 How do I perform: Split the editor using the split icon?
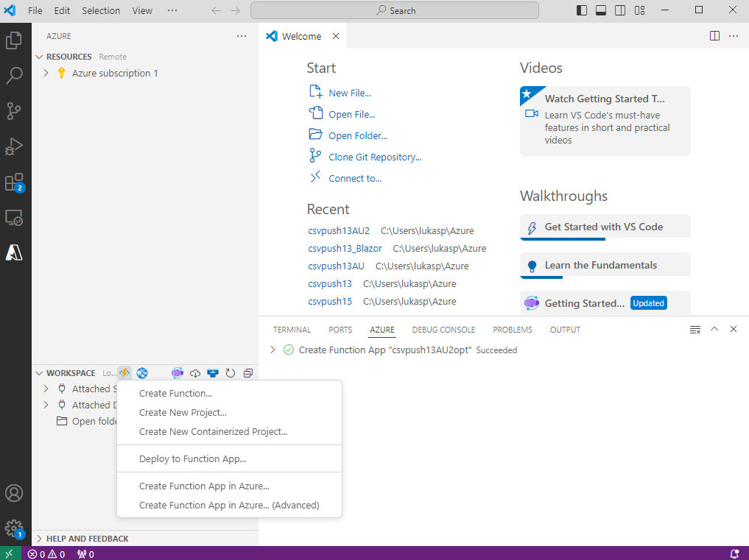(x=714, y=35)
